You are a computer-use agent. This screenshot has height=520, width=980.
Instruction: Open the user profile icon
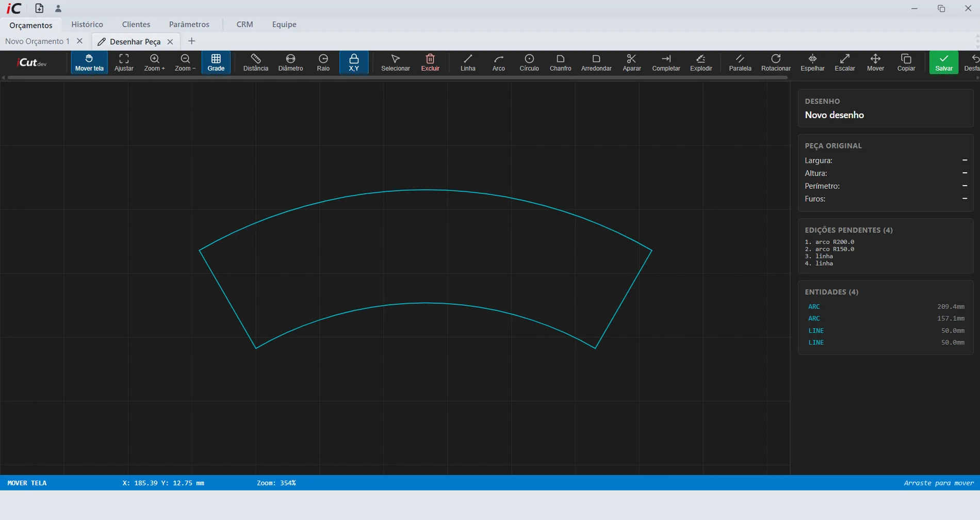click(58, 8)
